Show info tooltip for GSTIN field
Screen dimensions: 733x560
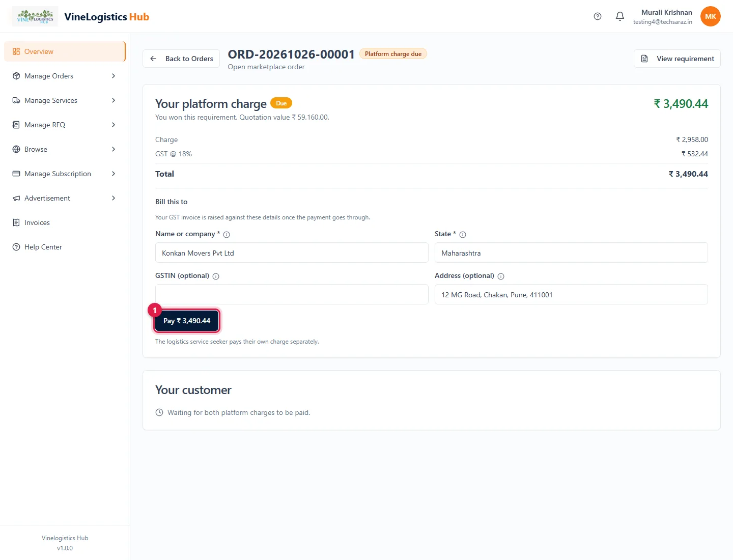tap(216, 276)
